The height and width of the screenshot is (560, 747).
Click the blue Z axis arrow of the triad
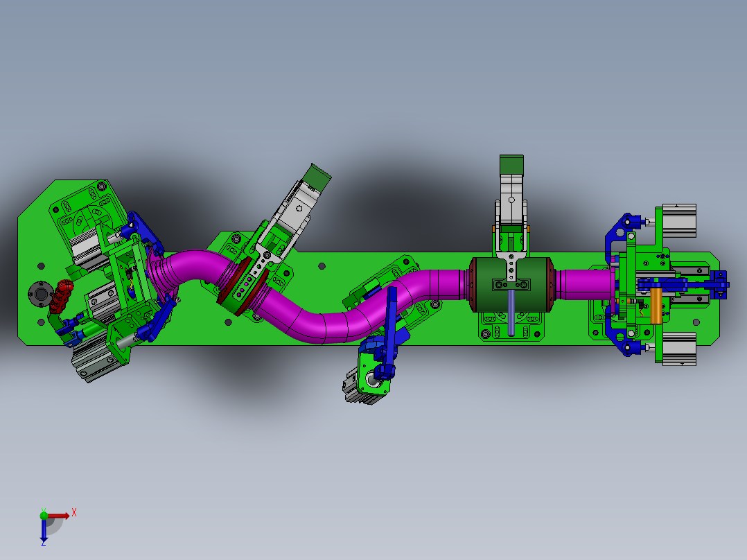44,530
